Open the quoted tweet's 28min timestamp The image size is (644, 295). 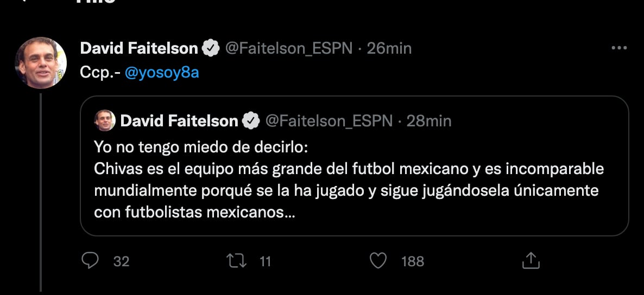tap(429, 121)
